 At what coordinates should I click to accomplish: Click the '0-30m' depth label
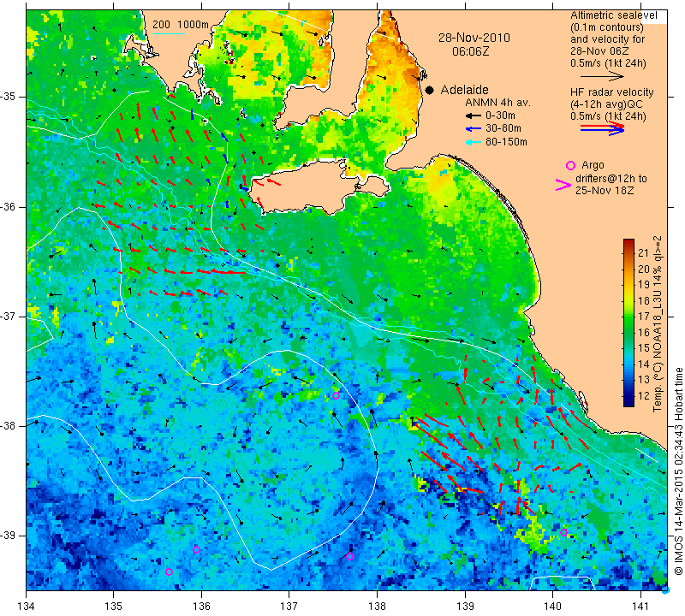[500, 115]
